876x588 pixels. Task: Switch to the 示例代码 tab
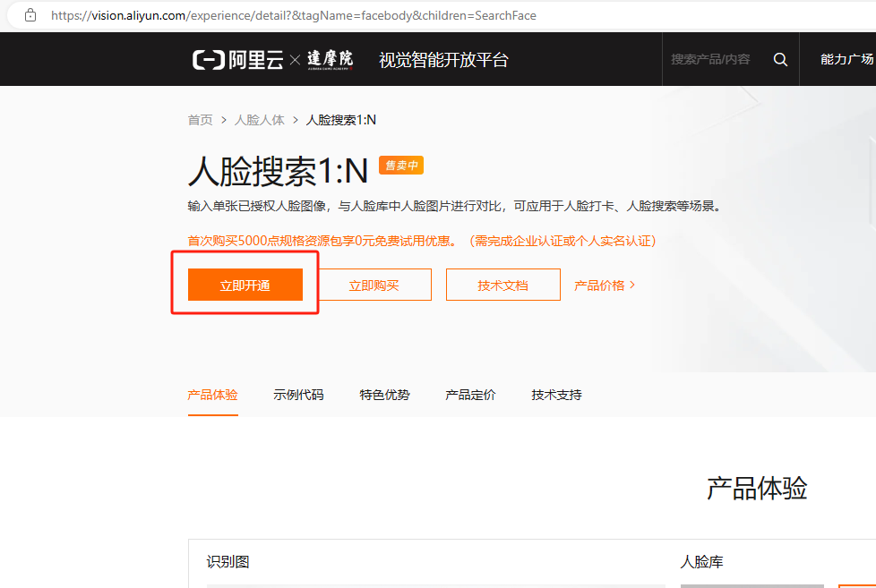(299, 395)
